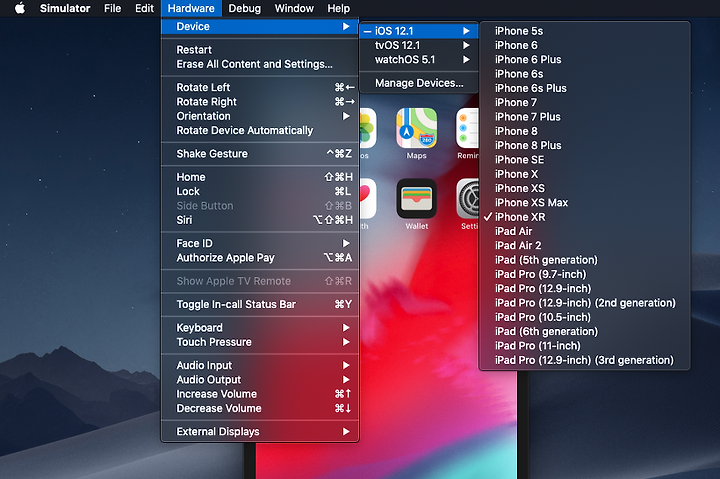This screenshot has height=479, width=720.
Task: Choose iPhone 7 simulator
Action: click(585, 102)
